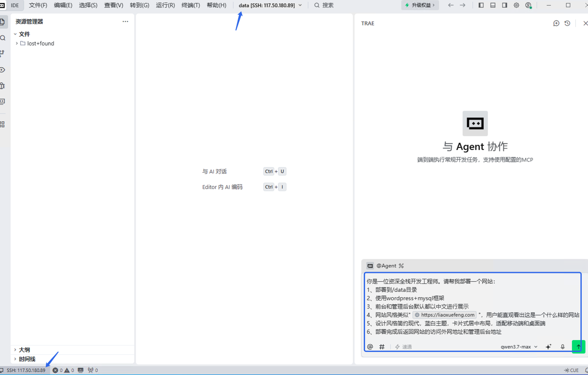
Task: Send the message with the green arrow
Action: coord(578,347)
